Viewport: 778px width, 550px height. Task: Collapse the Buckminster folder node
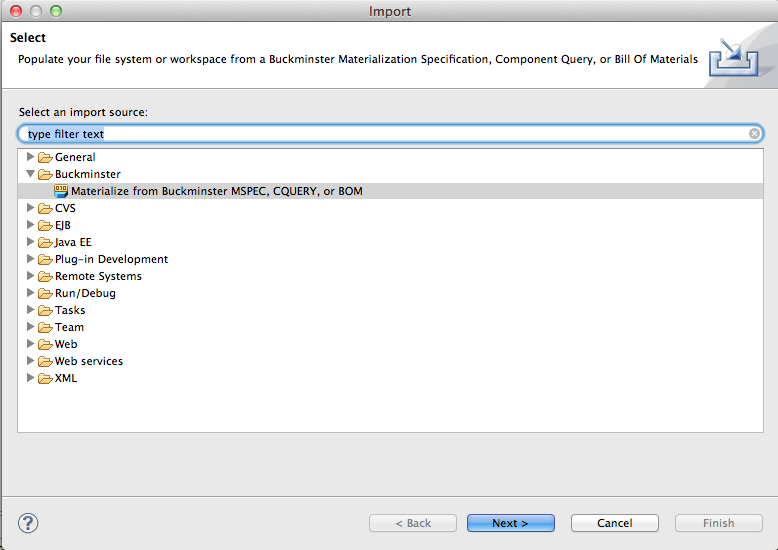point(30,174)
